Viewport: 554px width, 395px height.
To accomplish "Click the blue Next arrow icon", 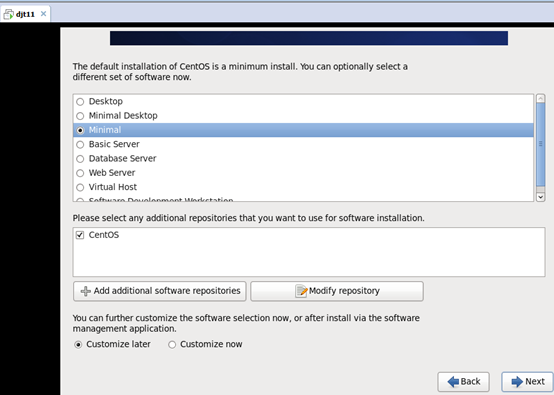I will (517, 382).
